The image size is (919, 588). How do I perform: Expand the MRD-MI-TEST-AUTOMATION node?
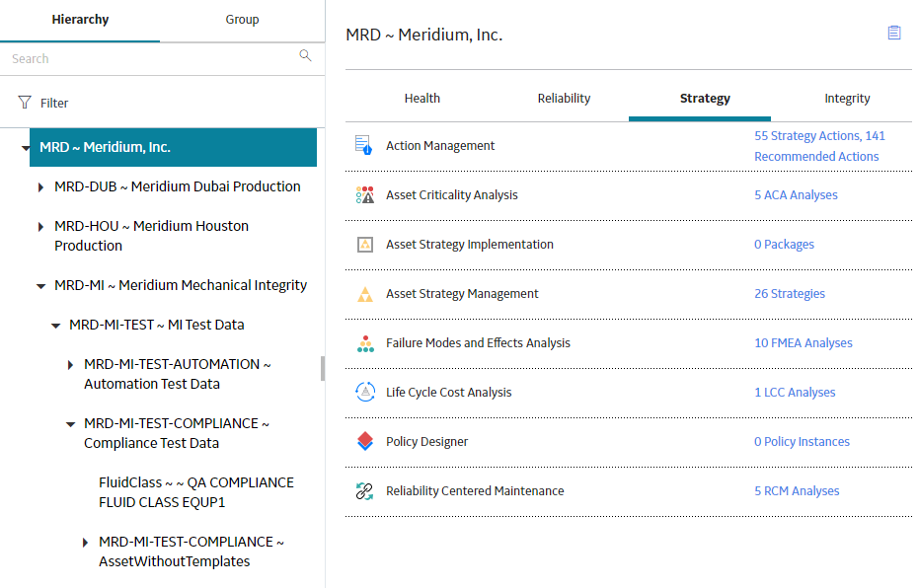pos(70,365)
